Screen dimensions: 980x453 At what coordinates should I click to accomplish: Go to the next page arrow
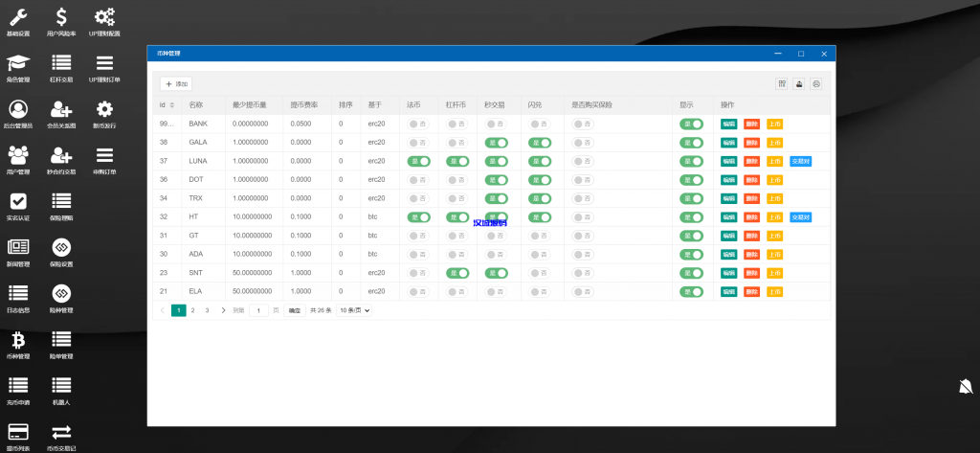point(223,310)
